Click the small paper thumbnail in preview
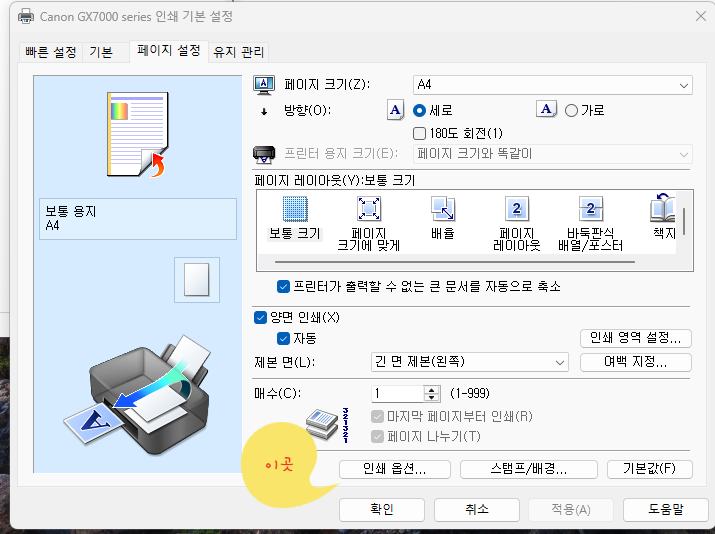This screenshot has width=715, height=534. click(x=197, y=280)
